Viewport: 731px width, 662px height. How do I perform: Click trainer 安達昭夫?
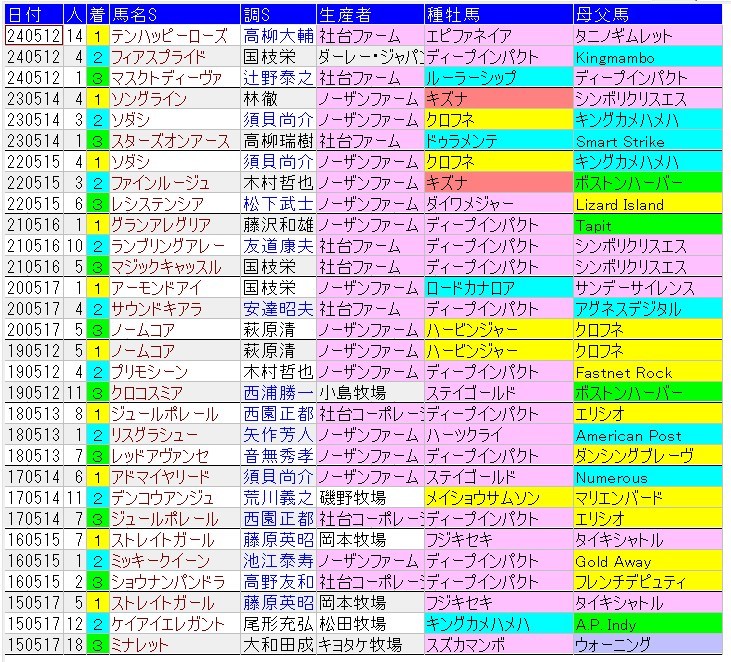[278, 309]
